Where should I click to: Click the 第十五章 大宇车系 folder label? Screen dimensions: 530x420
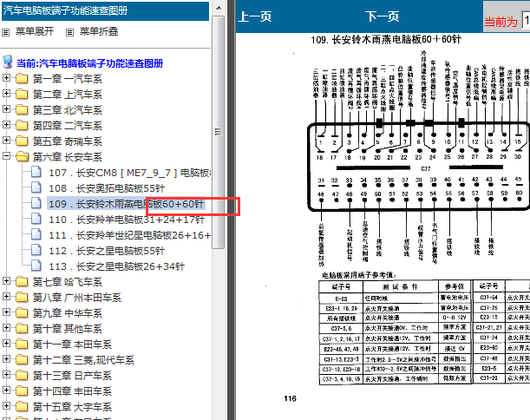point(72,407)
